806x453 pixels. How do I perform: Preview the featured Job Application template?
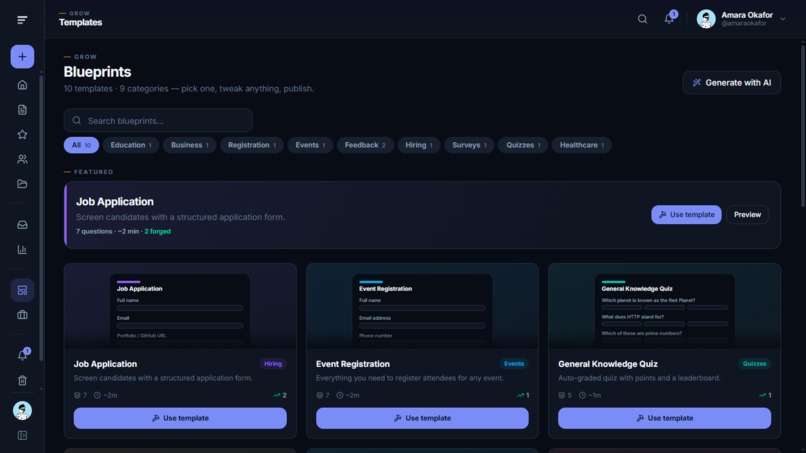pyautogui.click(x=747, y=214)
